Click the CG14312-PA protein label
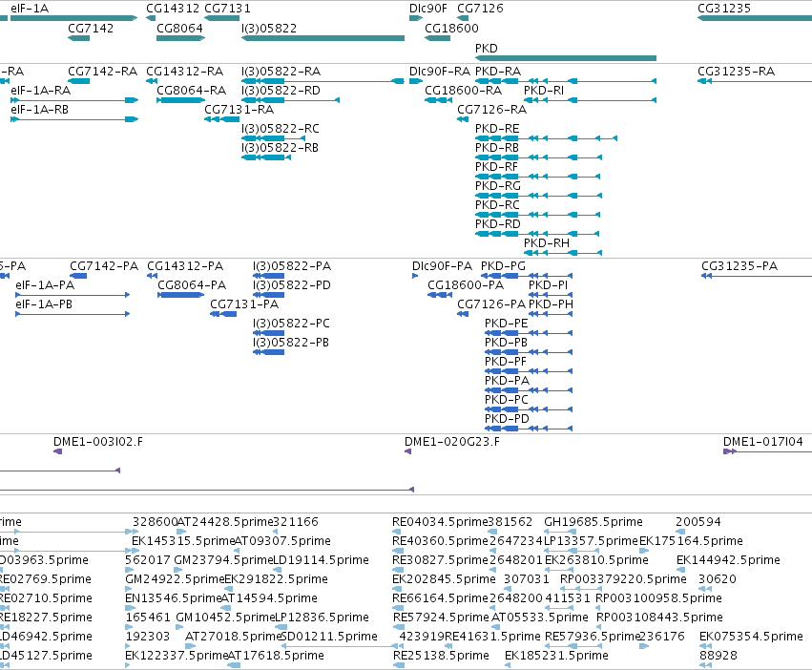This screenshot has height=670, width=812. point(185,266)
